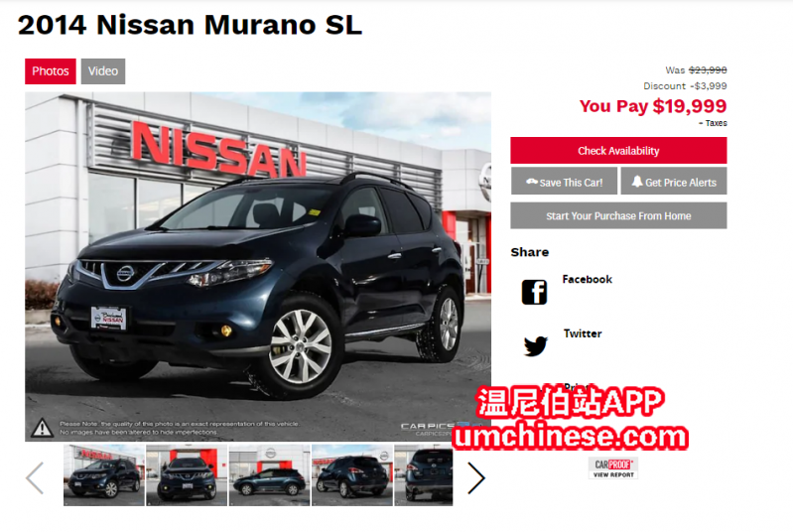This screenshot has height=532, width=793.
Task: Show previous thumbnails with left arrow
Action: [35, 477]
